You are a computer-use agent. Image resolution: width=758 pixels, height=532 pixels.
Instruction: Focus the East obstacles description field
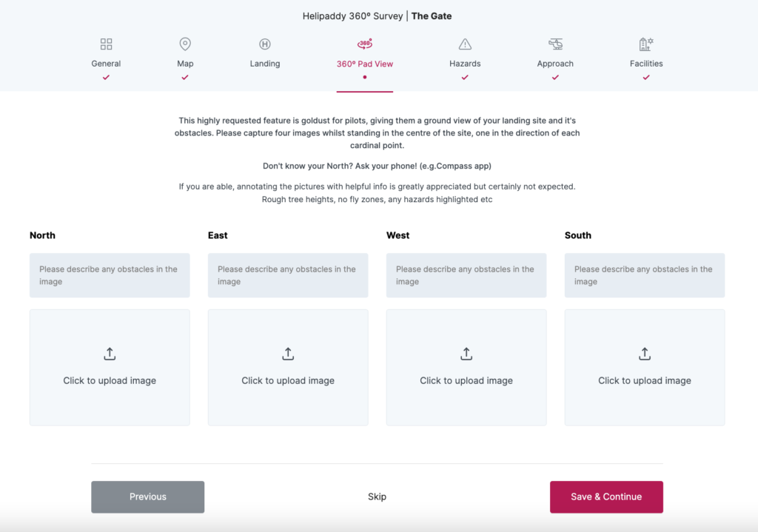click(288, 275)
